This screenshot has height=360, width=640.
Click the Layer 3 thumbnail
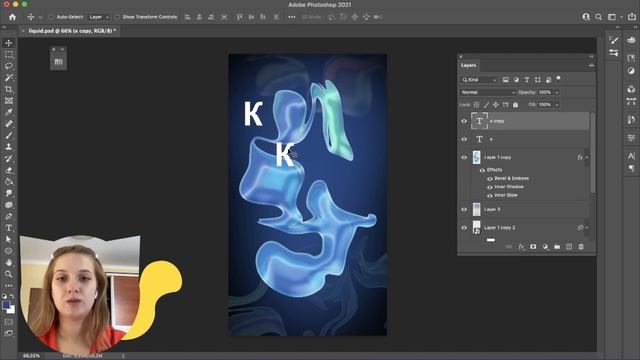point(476,209)
